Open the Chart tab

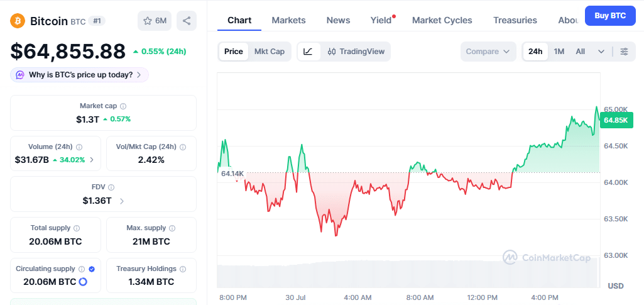[239, 20]
